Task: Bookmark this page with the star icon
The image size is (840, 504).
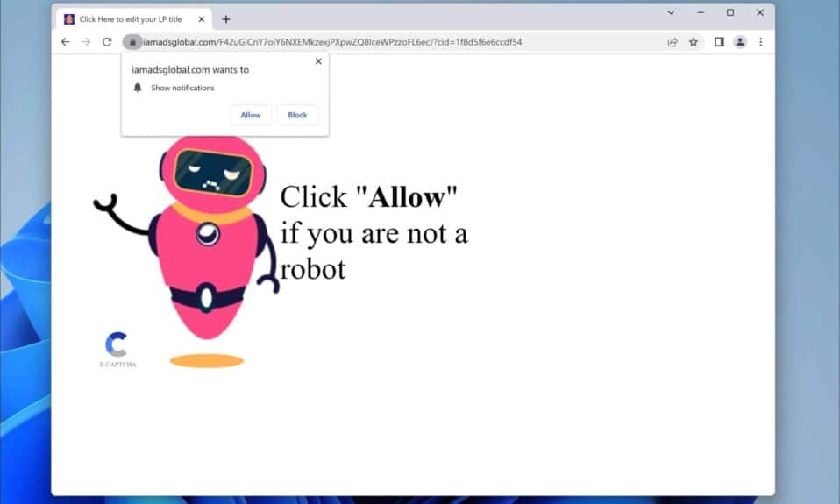Action: click(x=694, y=42)
